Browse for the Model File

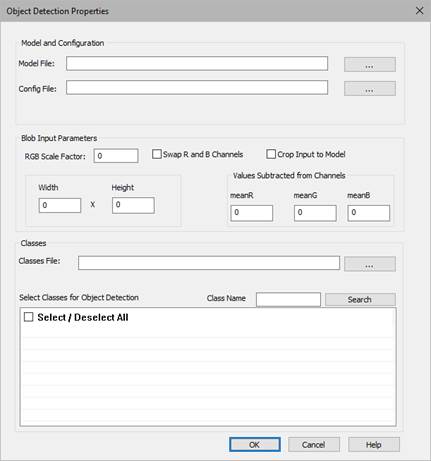[370, 64]
